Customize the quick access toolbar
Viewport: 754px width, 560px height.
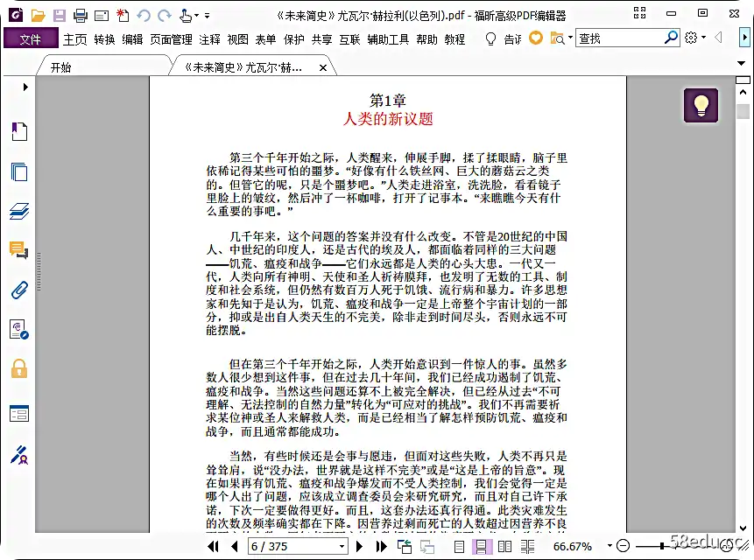point(207,16)
